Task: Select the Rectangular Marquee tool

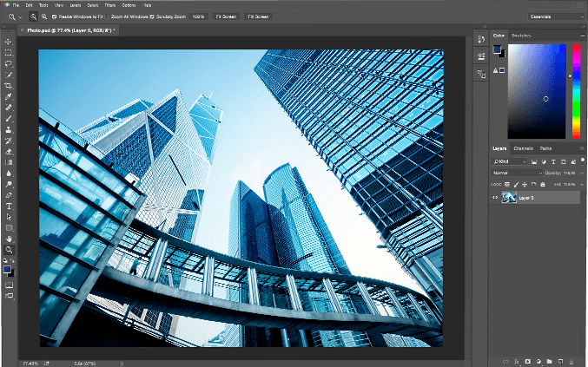Action: click(x=9, y=53)
